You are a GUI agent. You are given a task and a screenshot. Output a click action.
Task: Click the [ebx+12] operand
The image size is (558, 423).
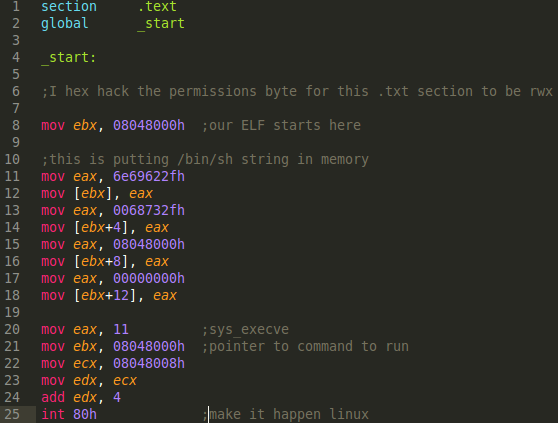105,296
